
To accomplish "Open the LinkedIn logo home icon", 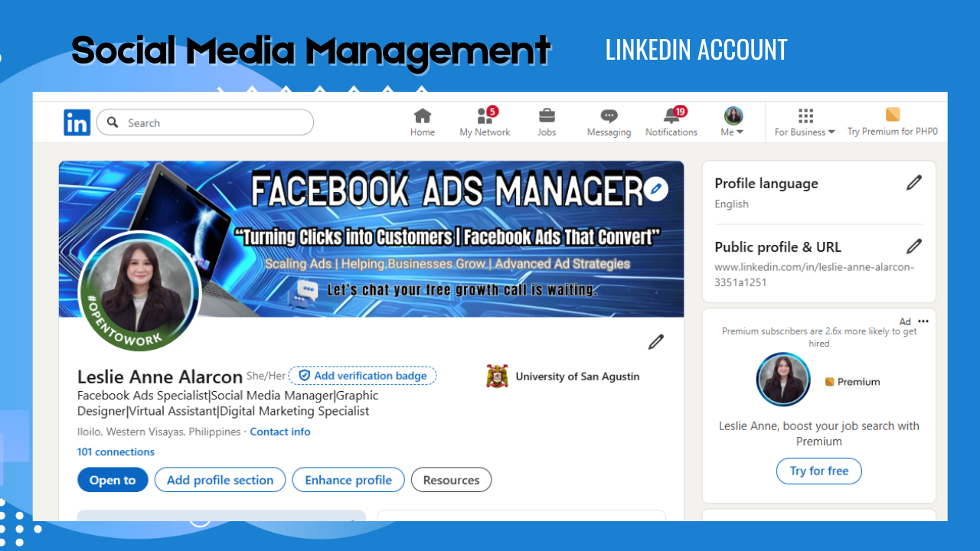I will coord(77,122).
